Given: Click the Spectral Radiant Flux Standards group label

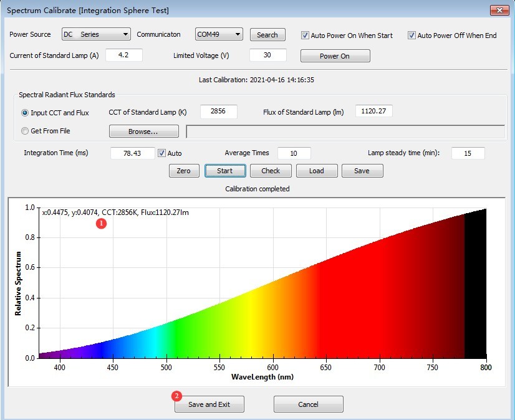Looking at the screenshot, I should pos(67,95).
